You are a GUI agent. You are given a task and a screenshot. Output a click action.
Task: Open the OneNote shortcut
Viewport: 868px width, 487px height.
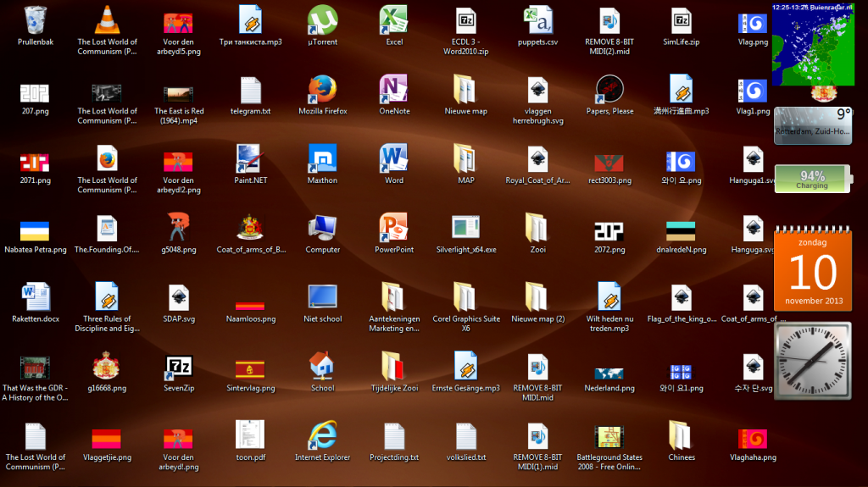click(394, 89)
